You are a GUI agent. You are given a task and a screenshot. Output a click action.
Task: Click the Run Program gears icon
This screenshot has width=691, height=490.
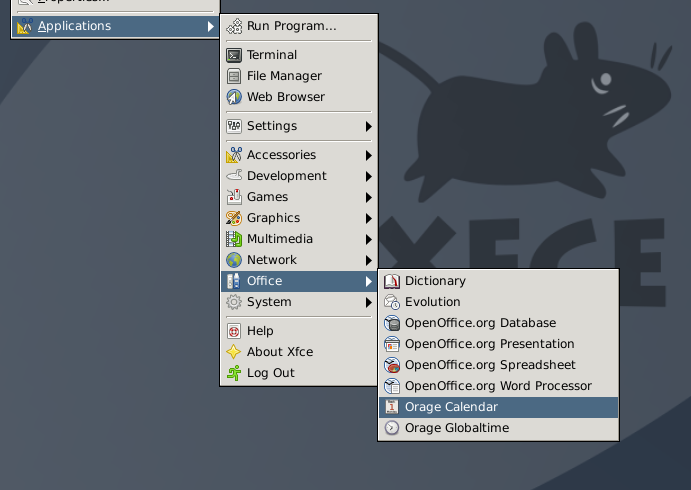point(234,26)
